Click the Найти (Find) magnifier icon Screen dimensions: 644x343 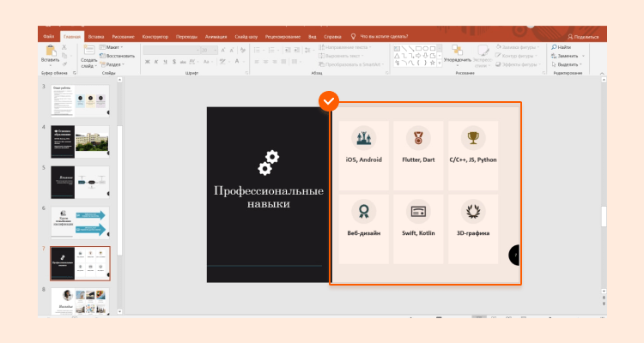[556, 47]
